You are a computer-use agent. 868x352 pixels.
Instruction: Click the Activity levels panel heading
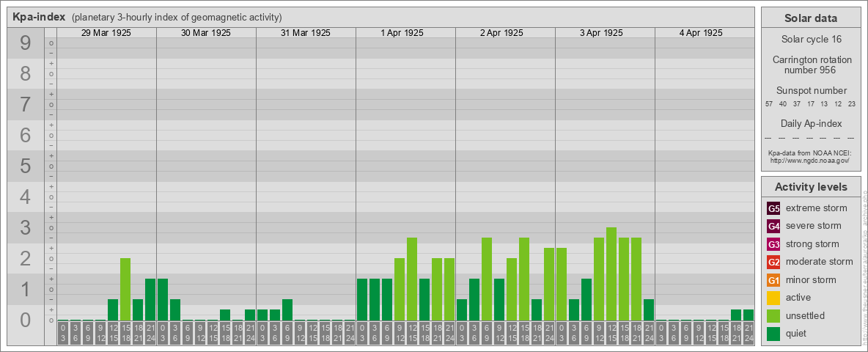click(811, 187)
